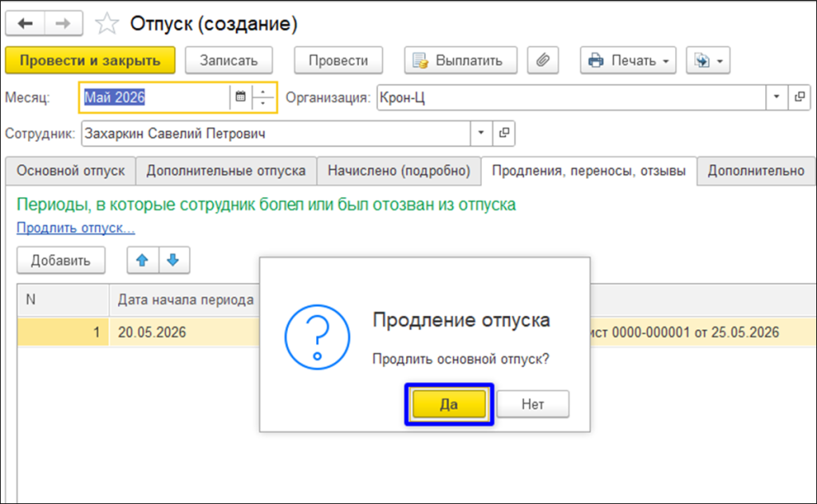Open Организация record with open icon
The image size is (817, 504).
click(x=799, y=97)
